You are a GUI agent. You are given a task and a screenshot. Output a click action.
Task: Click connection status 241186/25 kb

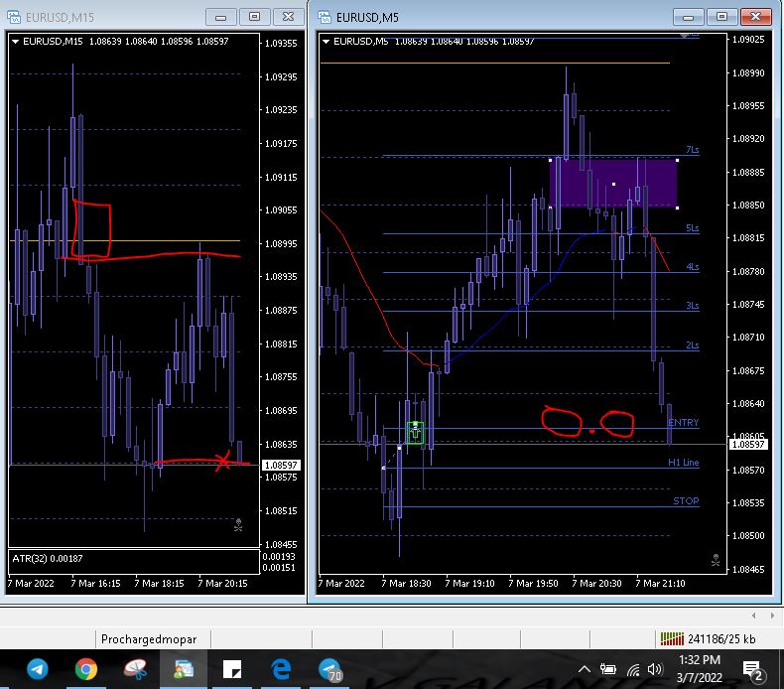[721, 639]
